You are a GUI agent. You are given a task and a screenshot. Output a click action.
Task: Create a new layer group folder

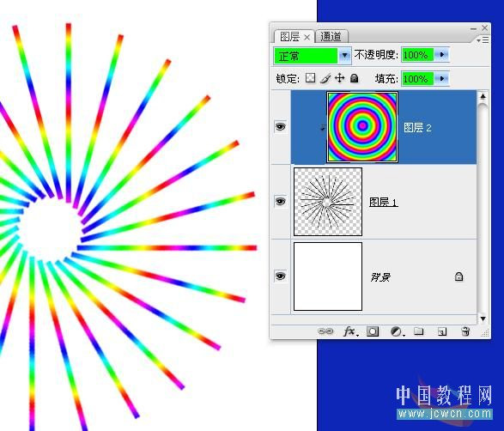[x=418, y=331]
